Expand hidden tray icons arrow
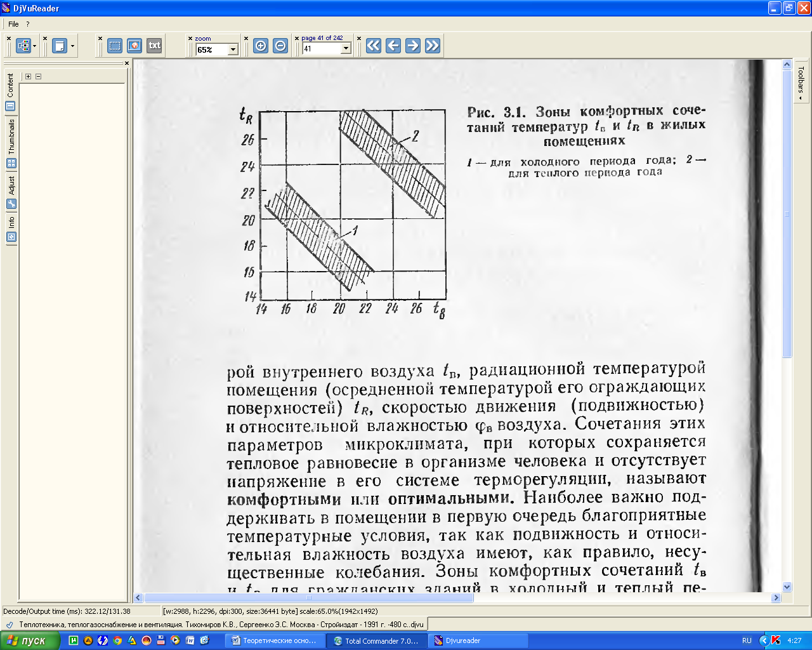The image size is (812, 650). 764,640
